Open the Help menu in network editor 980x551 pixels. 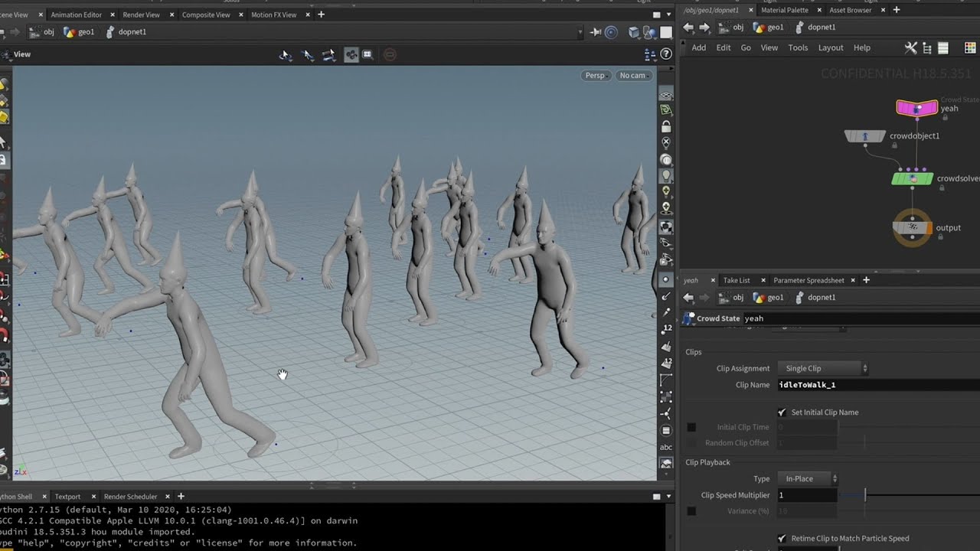pyautogui.click(x=862, y=47)
